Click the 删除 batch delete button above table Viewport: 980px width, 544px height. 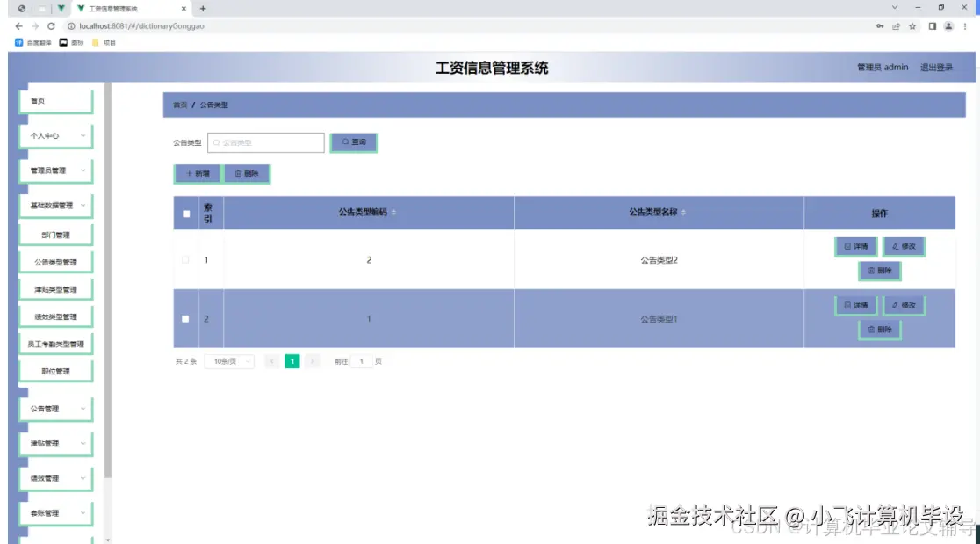coord(247,173)
